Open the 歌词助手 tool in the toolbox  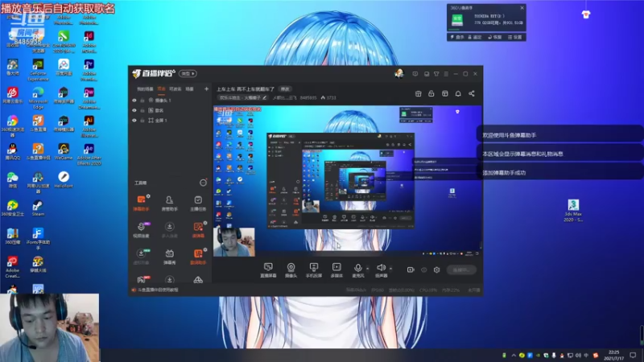[x=198, y=257]
